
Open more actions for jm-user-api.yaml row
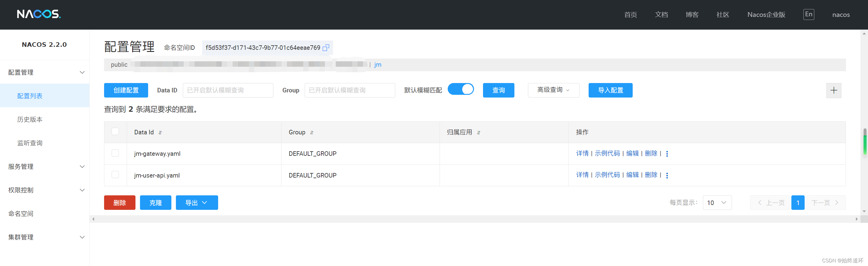click(x=667, y=175)
